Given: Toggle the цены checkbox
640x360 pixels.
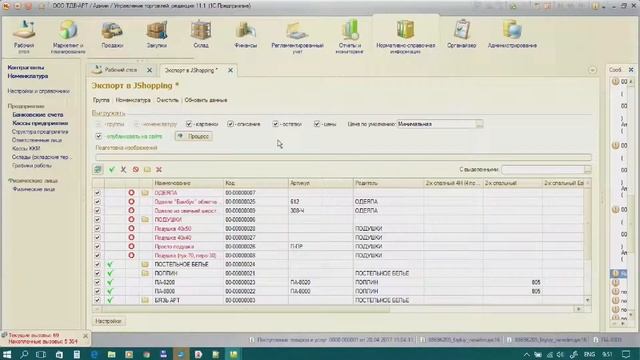Looking at the screenshot, I should pos(317,124).
